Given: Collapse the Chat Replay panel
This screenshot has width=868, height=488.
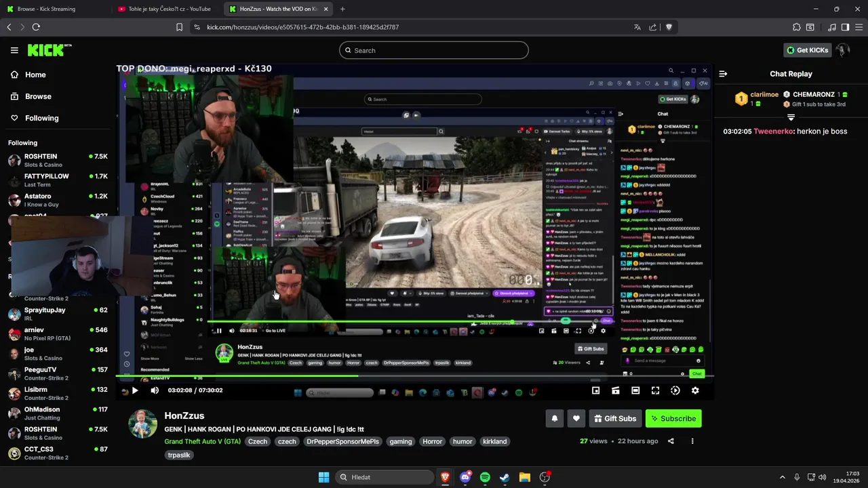Looking at the screenshot, I should pyautogui.click(x=723, y=74).
